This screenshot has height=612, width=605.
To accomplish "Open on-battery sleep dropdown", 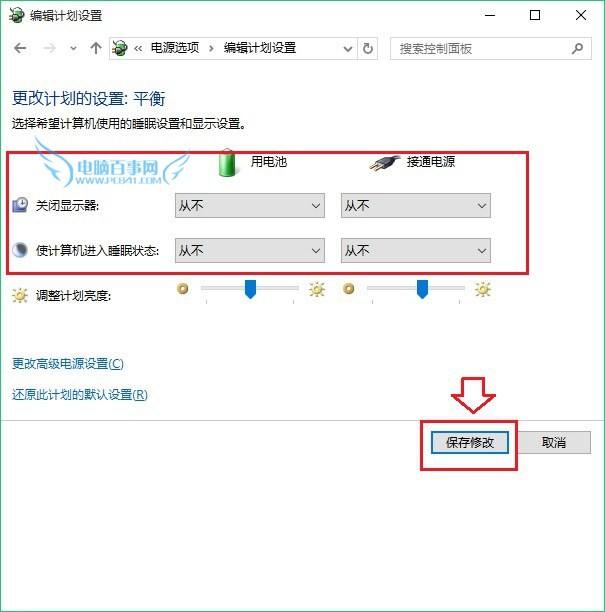I will [250, 250].
